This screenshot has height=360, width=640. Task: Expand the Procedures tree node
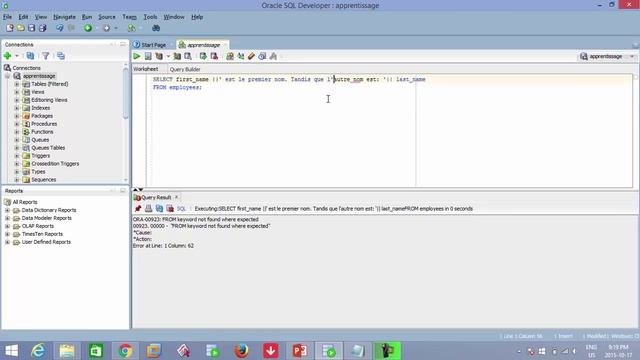click(x=17, y=124)
